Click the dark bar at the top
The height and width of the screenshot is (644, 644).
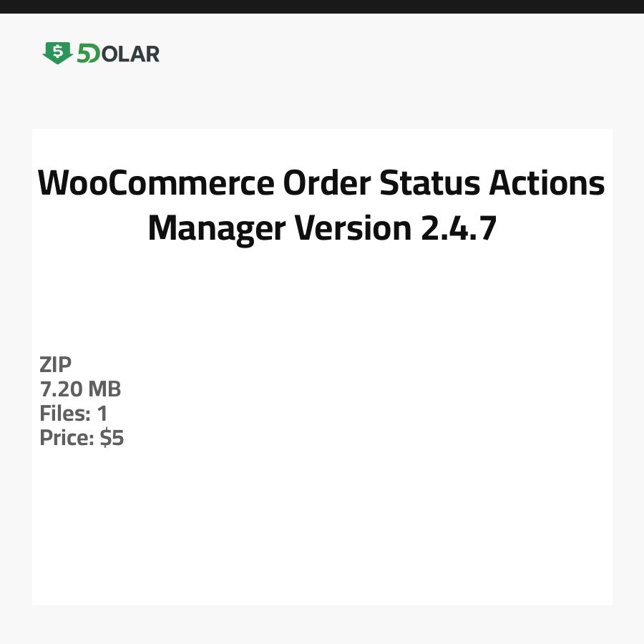(322, 6)
